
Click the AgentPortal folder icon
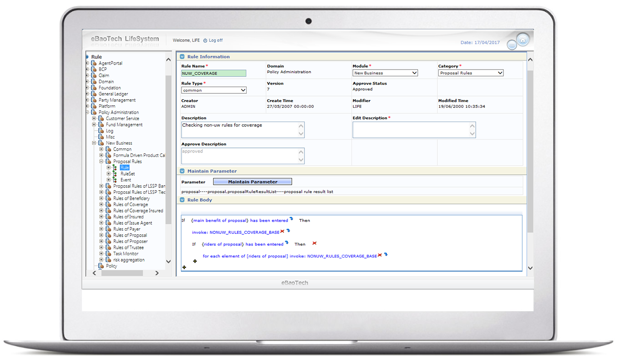click(94, 63)
